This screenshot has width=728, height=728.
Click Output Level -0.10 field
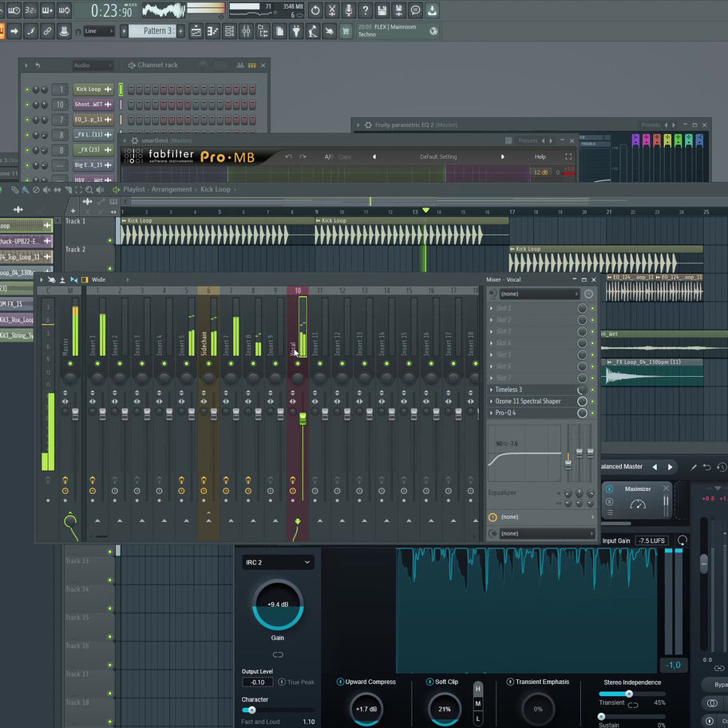[258, 682]
